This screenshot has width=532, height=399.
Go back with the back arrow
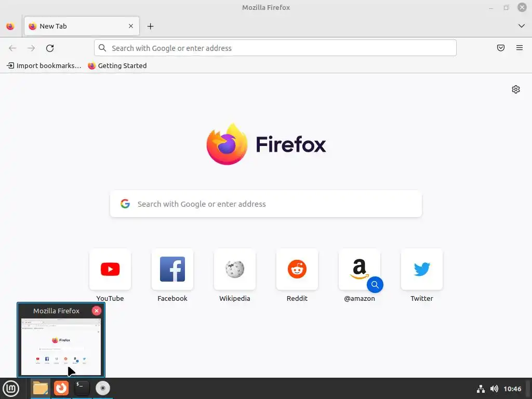pyautogui.click(x=12, y=48)
